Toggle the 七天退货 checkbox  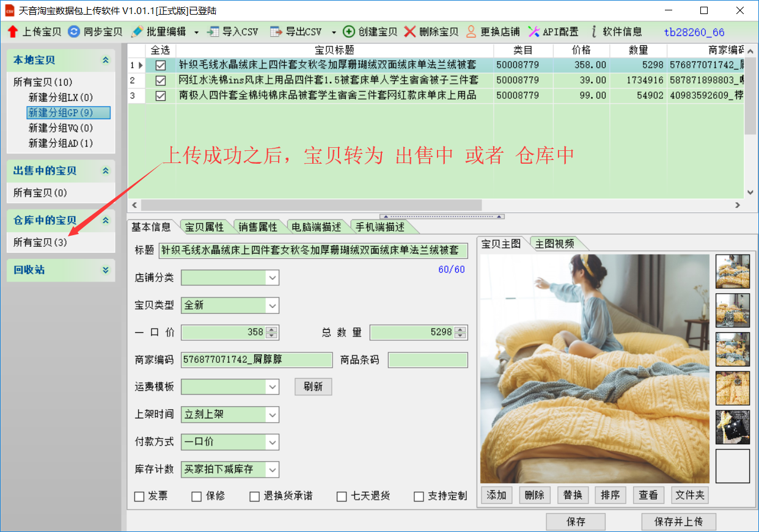pyautogui.click(x=342, y=497)
